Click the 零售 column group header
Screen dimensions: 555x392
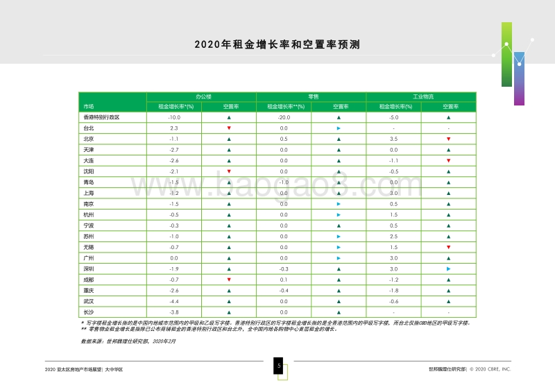coord(314,96)
